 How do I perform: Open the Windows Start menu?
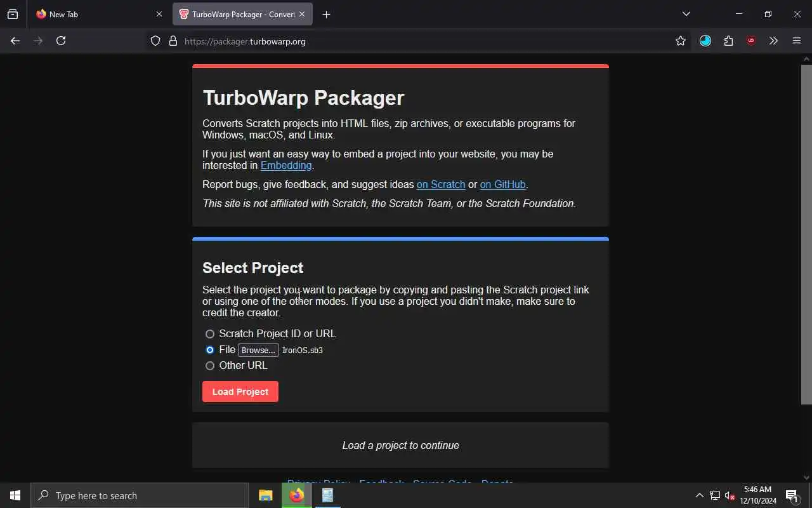tap(15, 495)
